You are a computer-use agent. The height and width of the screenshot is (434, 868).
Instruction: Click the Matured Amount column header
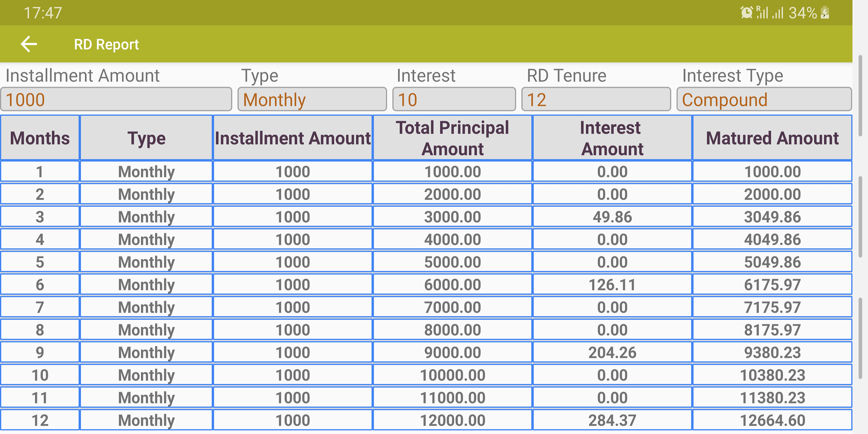[x=772, y=138]
